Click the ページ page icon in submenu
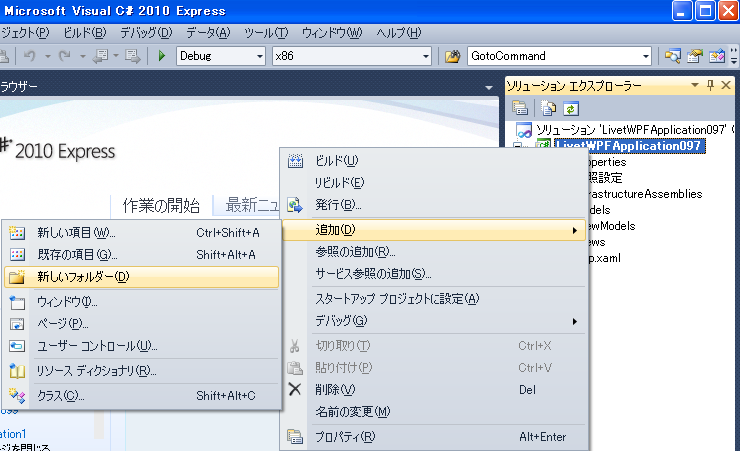The image size is (740, 451). tap(17, 324)
